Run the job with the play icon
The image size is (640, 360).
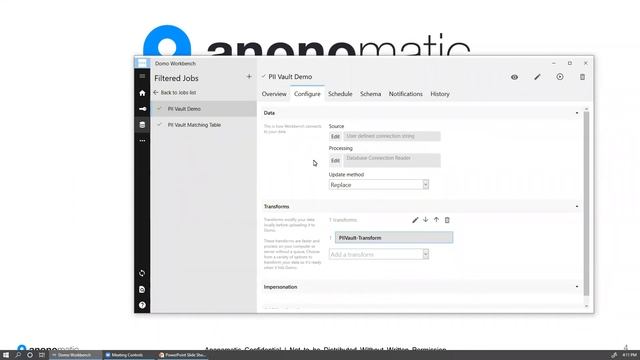pos(560,77)
